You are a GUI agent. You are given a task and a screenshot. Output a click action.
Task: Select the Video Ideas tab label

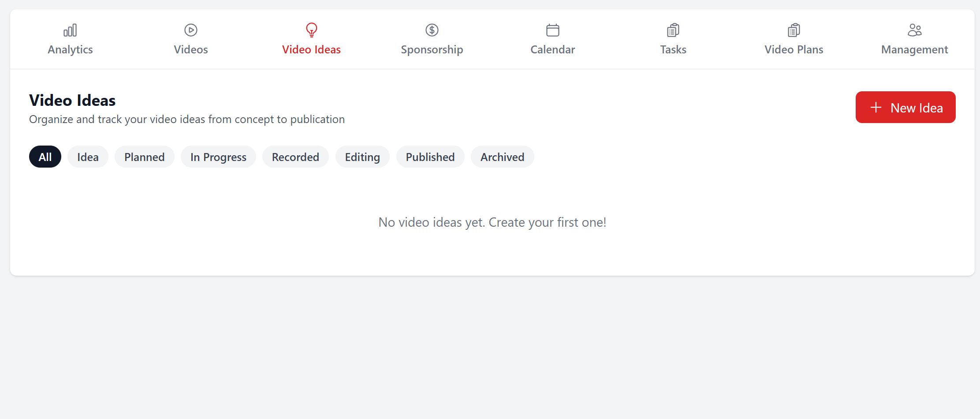[311, 49]
